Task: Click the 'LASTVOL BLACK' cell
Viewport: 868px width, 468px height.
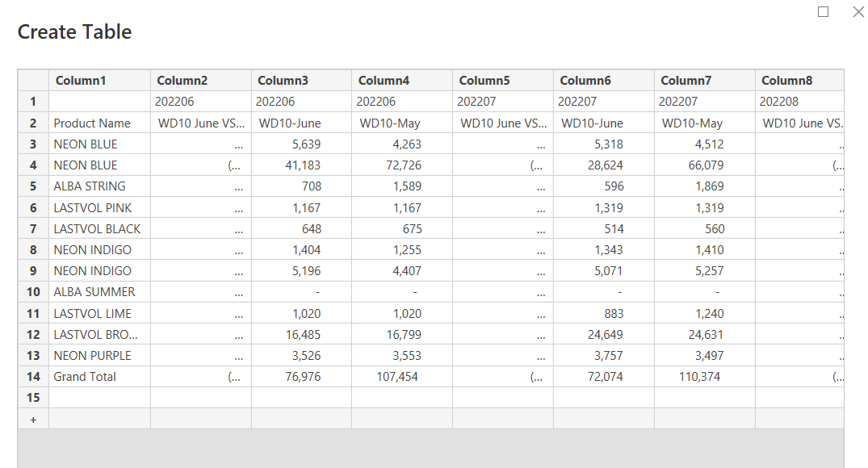Action: point(99,228)
